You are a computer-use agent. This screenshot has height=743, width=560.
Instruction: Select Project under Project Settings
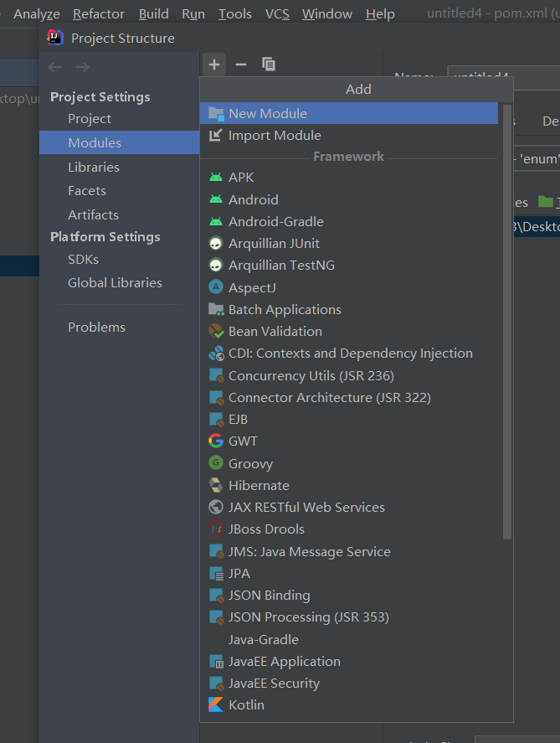tap(90, 118)
